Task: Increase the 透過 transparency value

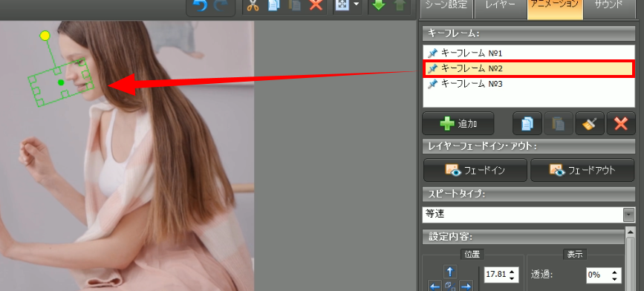Action: 614,272
